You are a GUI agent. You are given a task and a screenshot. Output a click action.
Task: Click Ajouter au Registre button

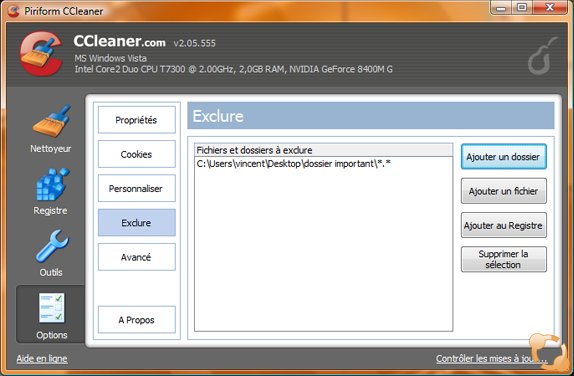click(x=504, y=225)
